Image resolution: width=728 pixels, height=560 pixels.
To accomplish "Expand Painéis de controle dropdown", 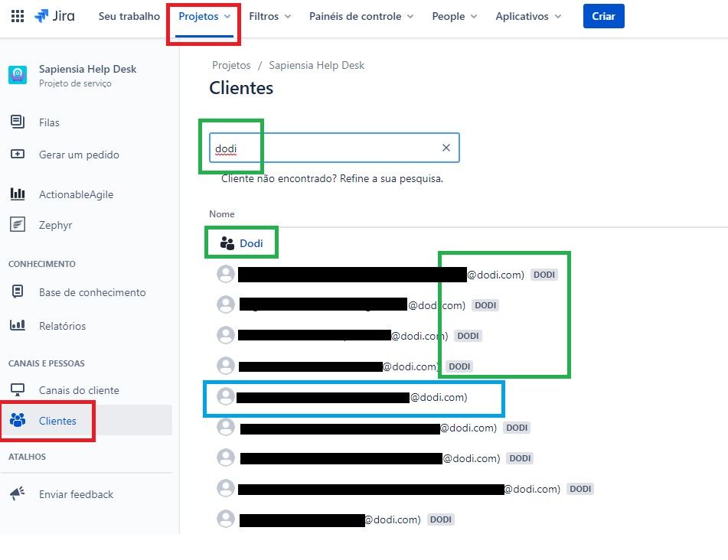I will (x=361, y=16).
